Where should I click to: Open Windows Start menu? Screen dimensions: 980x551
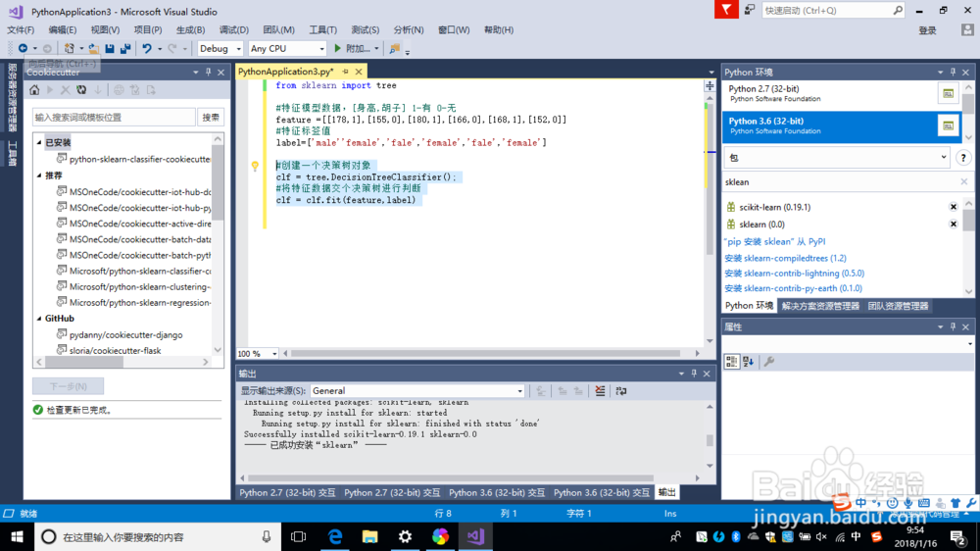(17, 536)
